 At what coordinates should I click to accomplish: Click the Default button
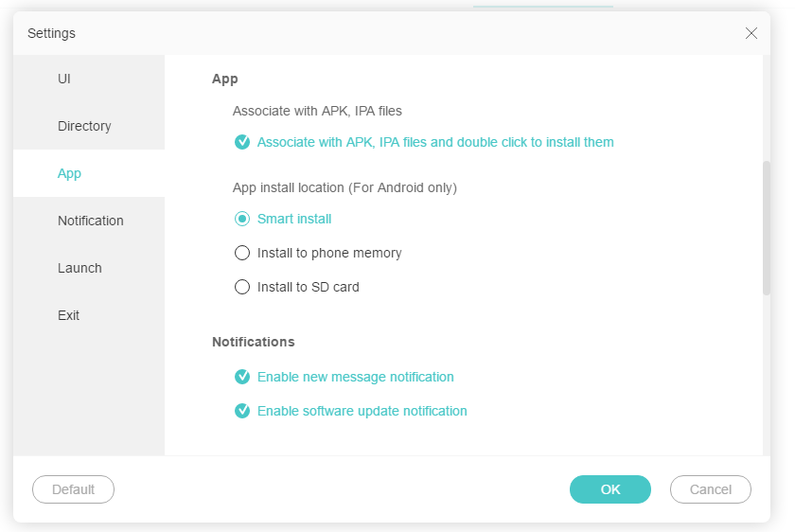(73, 489)
